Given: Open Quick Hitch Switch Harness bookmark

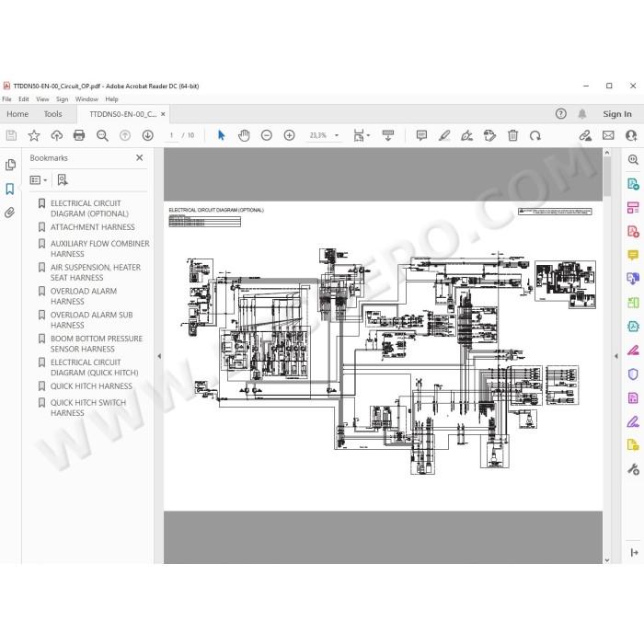Looking at the screenshot, I should point(88,408).
